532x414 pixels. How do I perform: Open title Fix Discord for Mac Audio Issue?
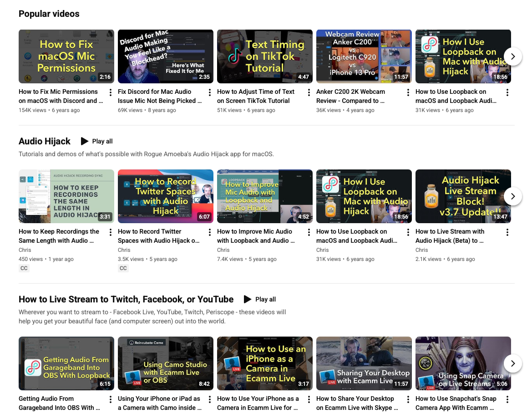160,96
